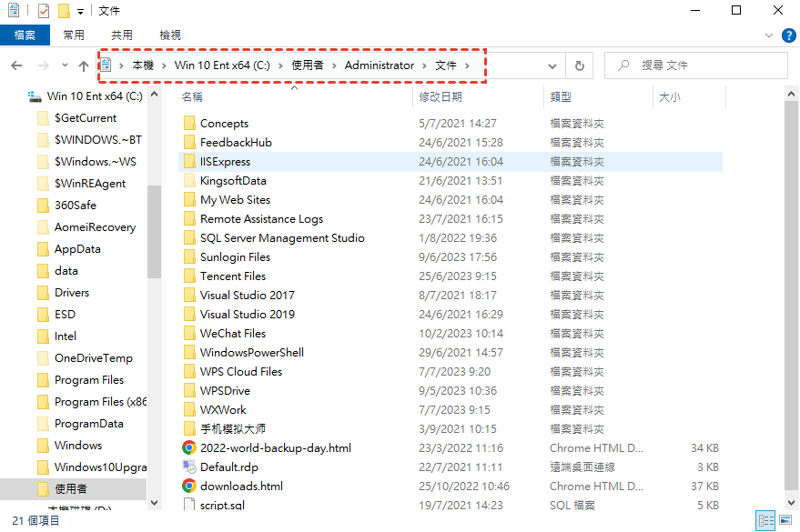The height and width of the screenshot is (532, 800).
Task: Switch to large thumbnails view button
Action: (x=785, y=520)
